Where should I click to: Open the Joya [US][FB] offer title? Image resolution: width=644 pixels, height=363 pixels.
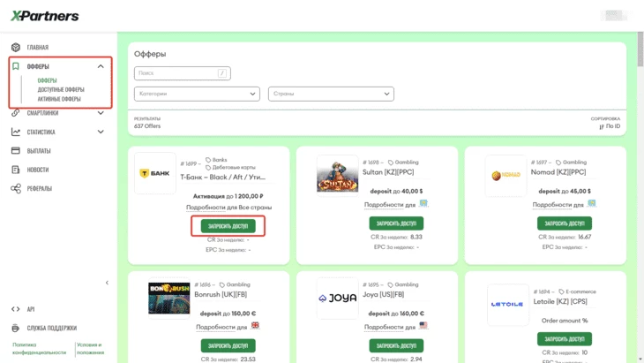click(x=383, y=295)
